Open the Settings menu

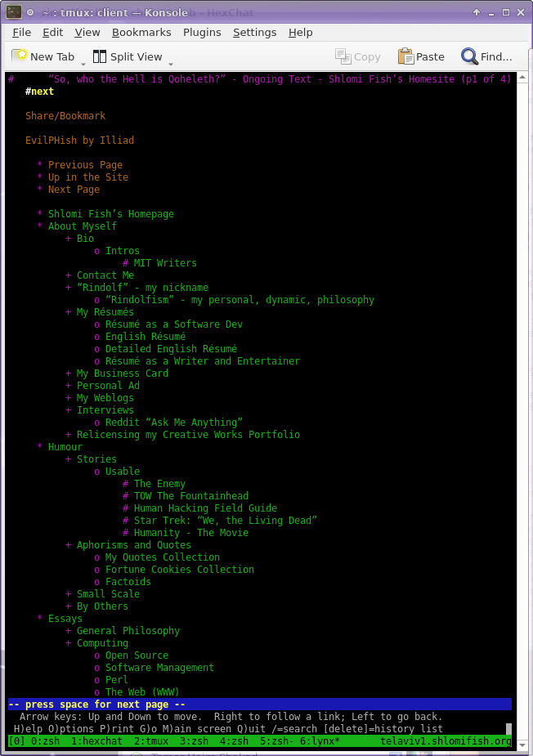(x=255, y=33)
